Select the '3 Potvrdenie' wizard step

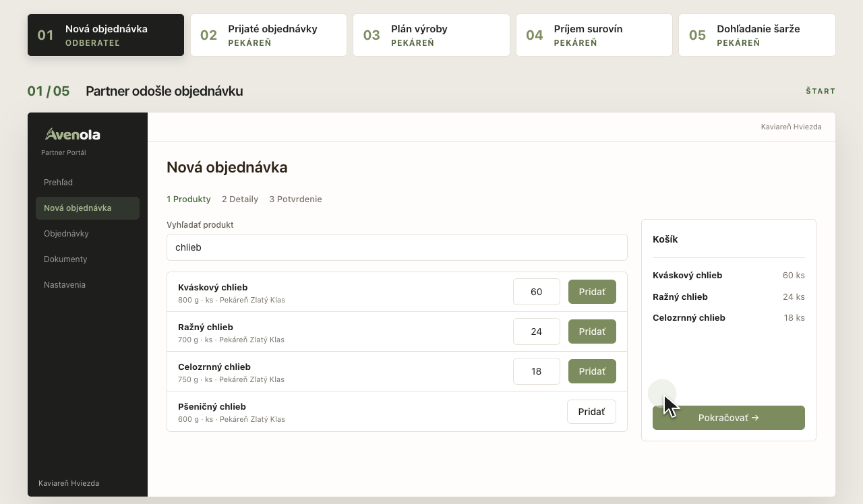click(x=295, y=199)
